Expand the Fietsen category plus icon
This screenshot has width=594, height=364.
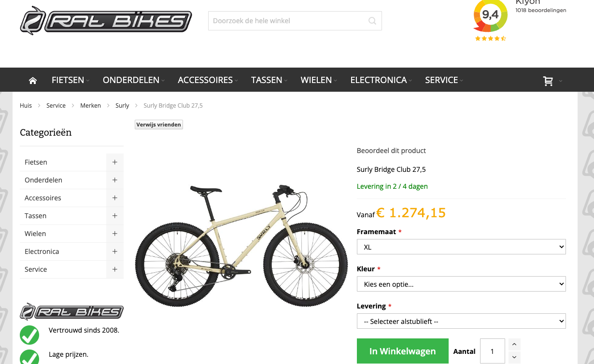point(115,162)
